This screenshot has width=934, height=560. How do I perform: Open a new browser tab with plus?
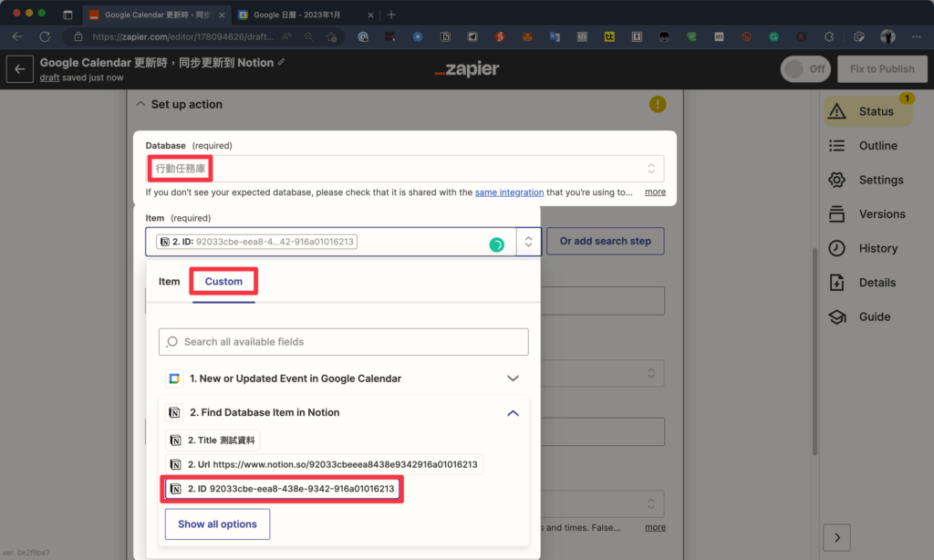(390, 15)
